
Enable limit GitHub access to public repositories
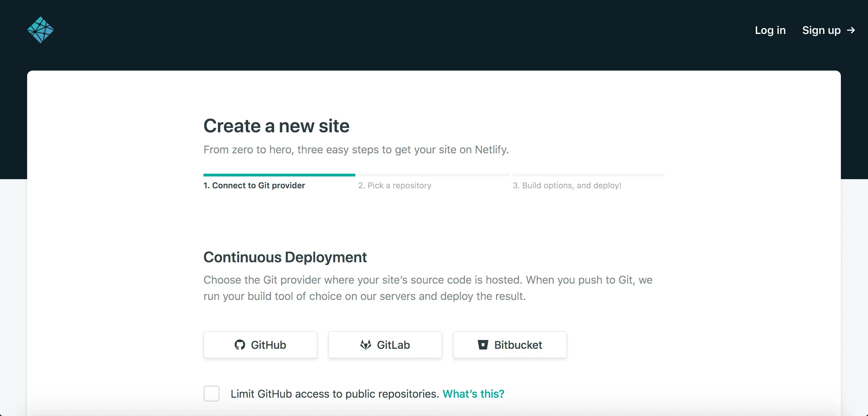point(211,394)
